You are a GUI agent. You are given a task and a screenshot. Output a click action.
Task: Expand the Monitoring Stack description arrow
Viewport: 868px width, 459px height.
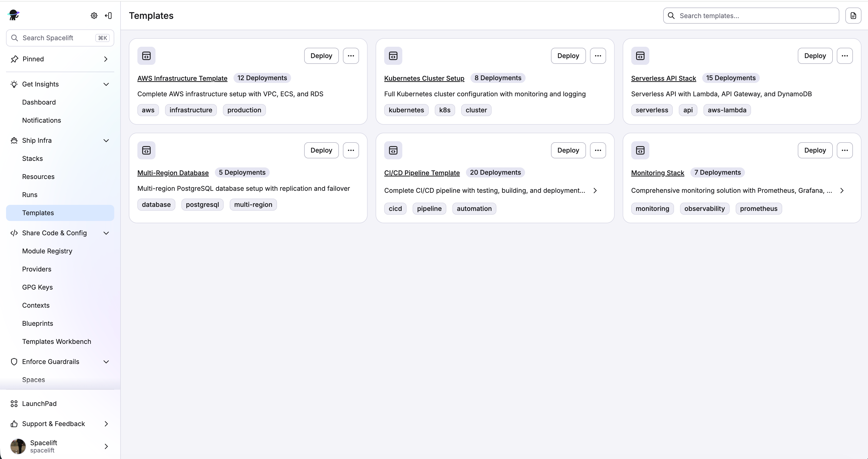click(842, 190)
